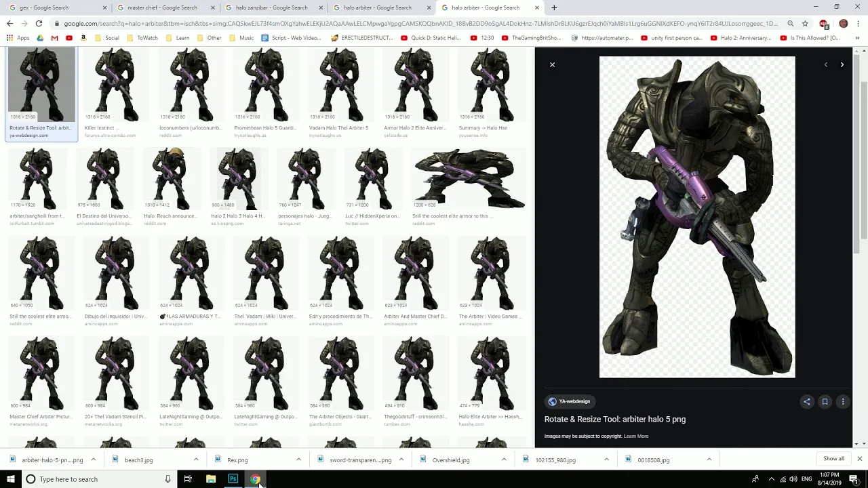The width and height of the screenshot is (868, 488).
Task: Open File Explorer from taskbar
Action: [211, 479]
